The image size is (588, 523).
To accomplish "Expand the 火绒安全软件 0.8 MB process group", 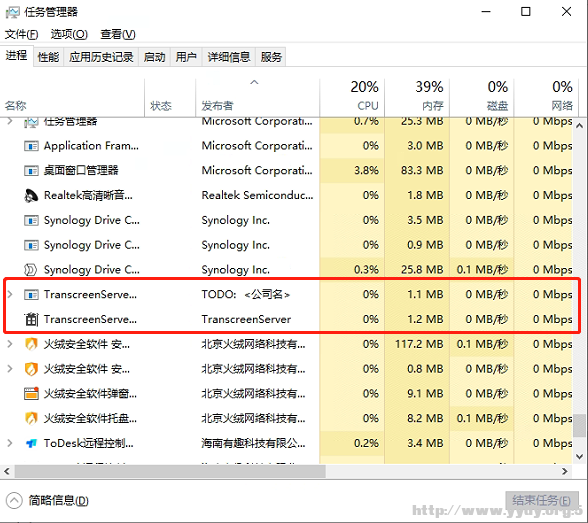I will [x=10, y=369].
